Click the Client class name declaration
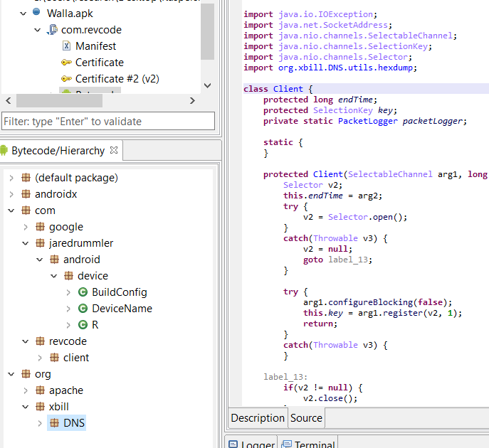Image resolution: width=489 pixels, height=448 pixels. click(x=288, y=89)
